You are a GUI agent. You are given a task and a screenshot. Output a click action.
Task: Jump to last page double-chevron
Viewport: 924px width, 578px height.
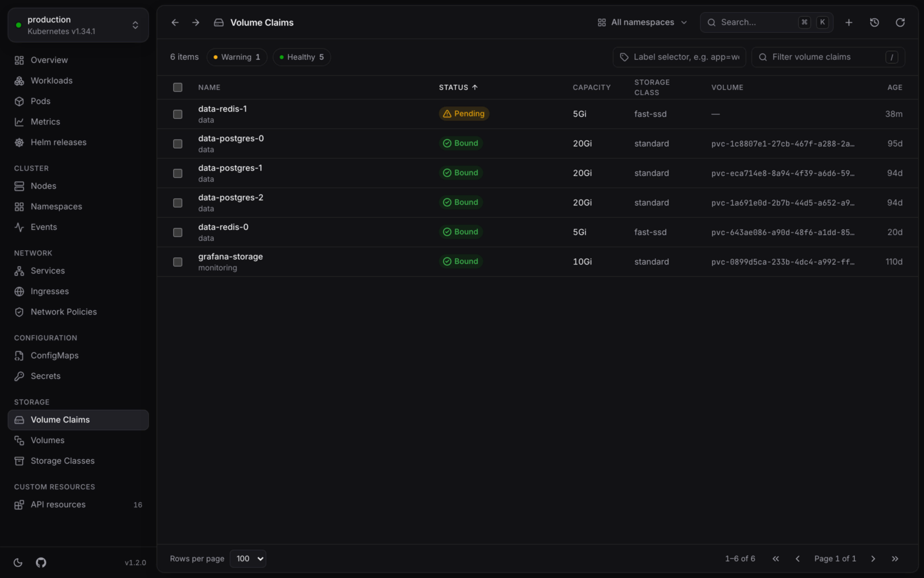coord(895,559)
